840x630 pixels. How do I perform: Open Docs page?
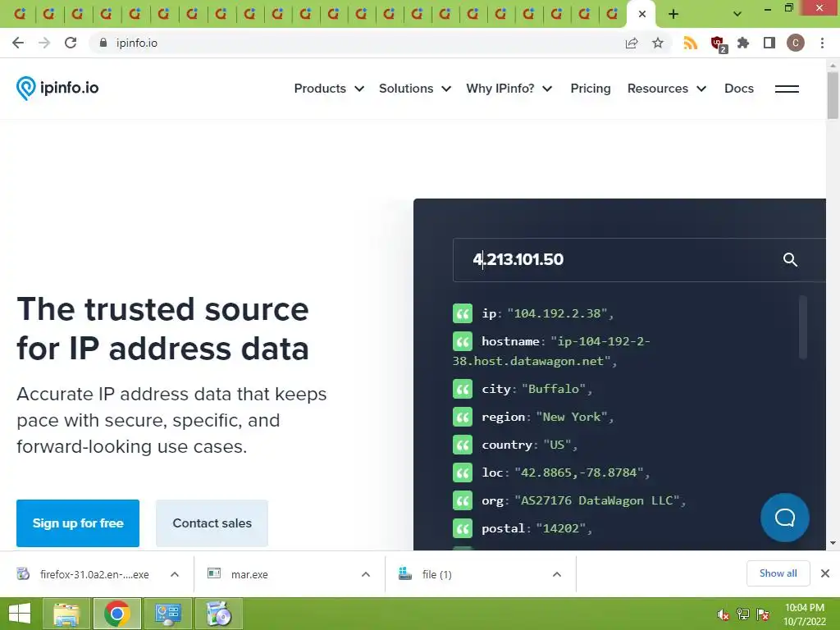click(x=739, y=89)
